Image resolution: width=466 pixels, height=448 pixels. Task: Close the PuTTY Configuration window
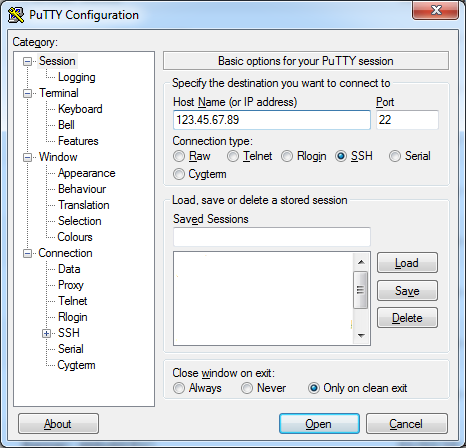point(435,10)
